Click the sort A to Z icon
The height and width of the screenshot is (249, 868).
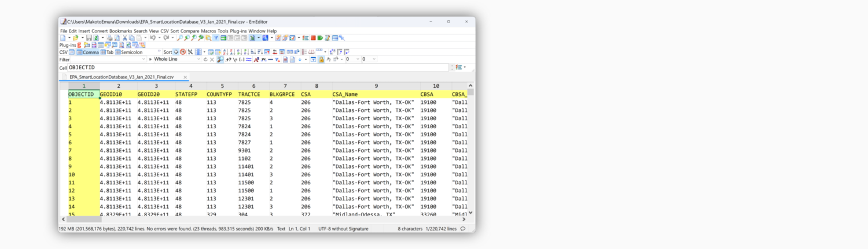point(225,52)
